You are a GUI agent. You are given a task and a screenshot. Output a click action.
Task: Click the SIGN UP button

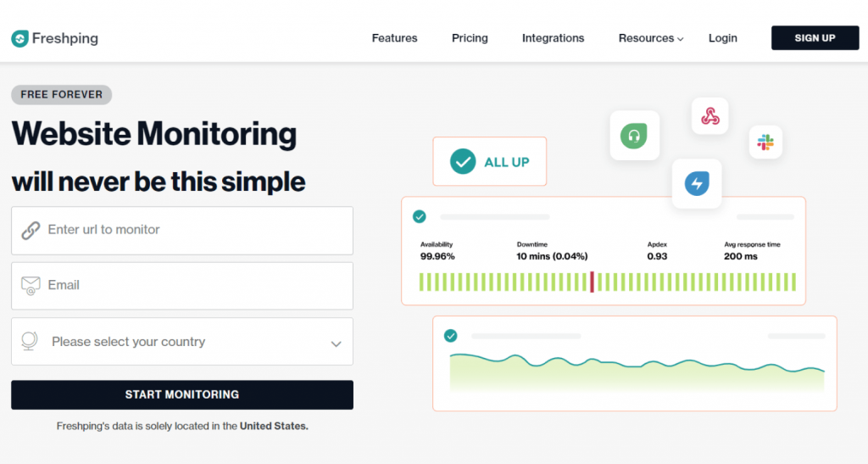[x=815, y=37]
